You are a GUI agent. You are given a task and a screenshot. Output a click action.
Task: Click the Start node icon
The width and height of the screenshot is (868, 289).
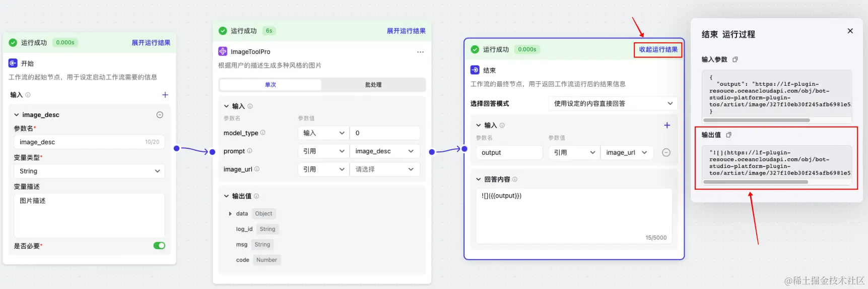point(13,63)
